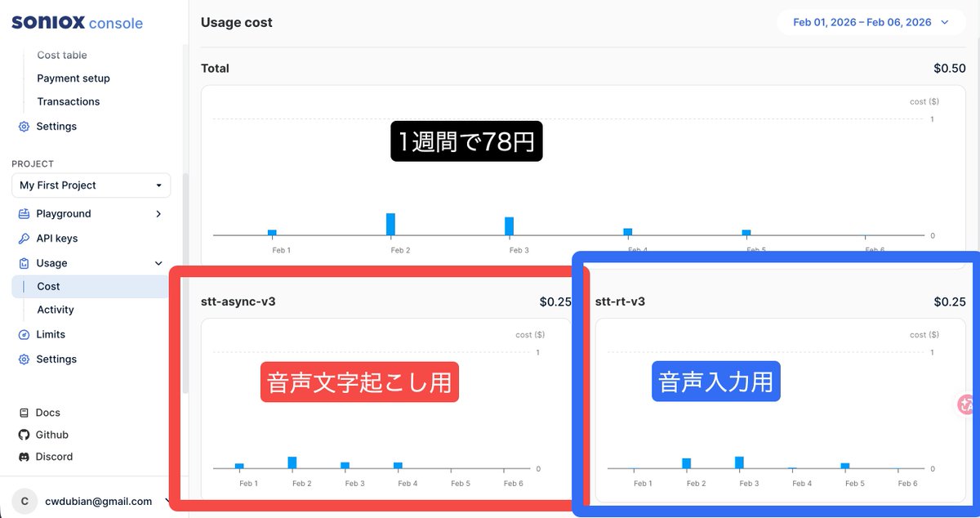Open the Cost table link

pos(61,55)
